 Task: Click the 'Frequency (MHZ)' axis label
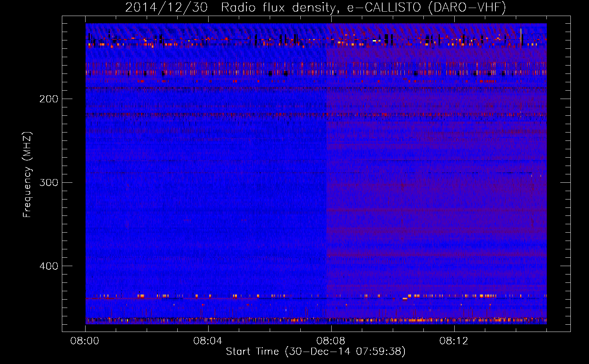(x=27, y=175)
